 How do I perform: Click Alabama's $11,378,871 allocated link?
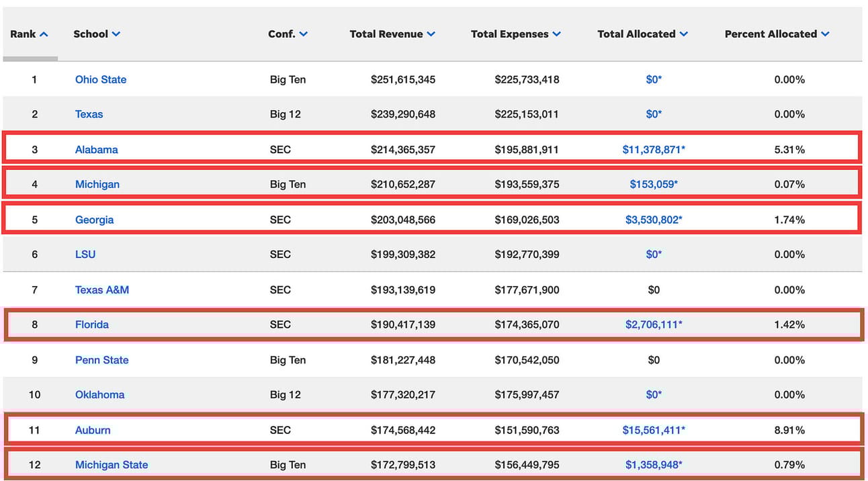click(x=653, y=150)
